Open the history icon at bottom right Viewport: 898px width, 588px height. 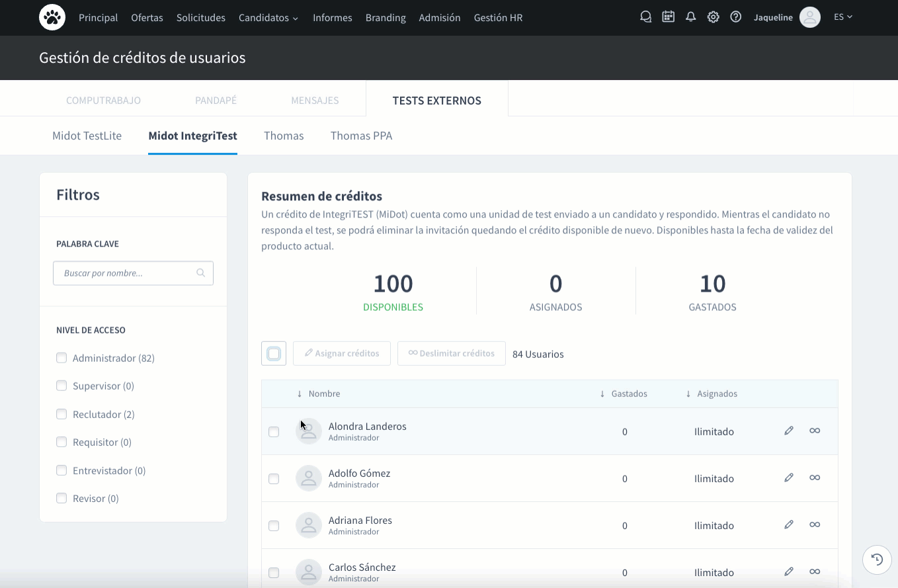876,560
